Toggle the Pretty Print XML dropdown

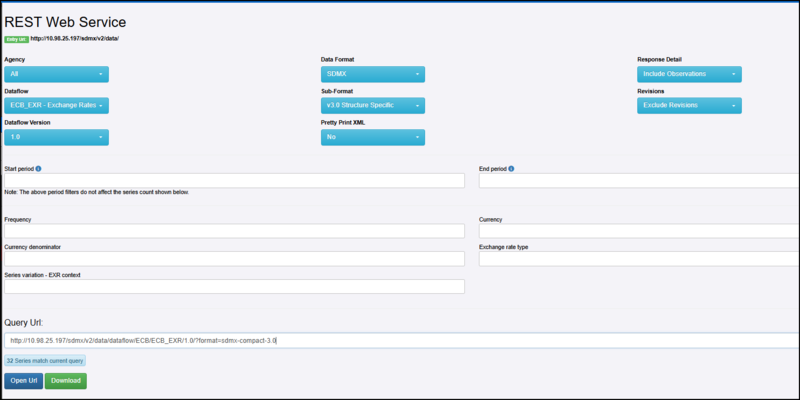tap(373, 137)
